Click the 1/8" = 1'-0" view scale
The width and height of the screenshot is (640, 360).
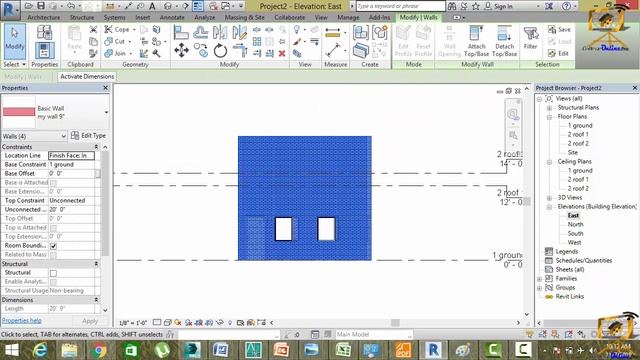[x=133, y=323]
